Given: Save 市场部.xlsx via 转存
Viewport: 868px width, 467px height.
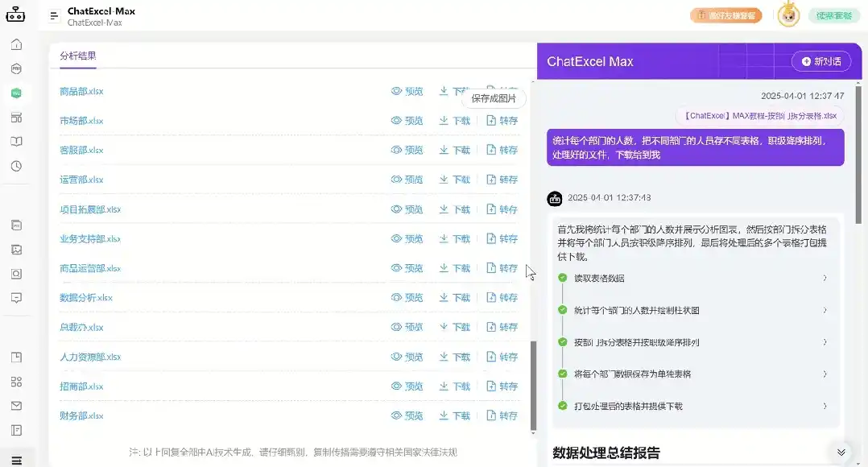Looking at the screenshot, I should [502, 121].
